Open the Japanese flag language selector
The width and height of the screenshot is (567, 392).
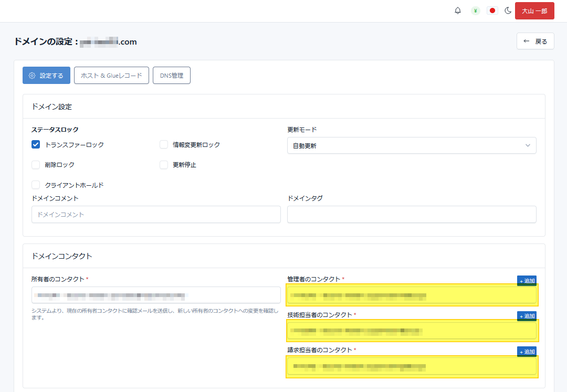click(492, 10)
